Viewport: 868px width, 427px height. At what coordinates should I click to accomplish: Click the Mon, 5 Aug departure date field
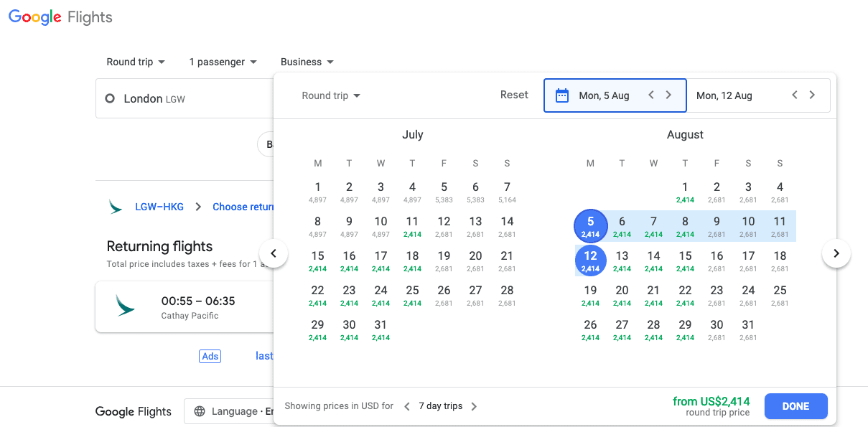(x=615, y=95)
